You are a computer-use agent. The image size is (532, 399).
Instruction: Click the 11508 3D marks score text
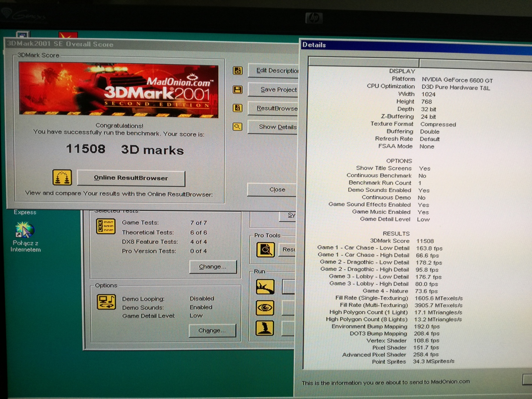(125, 149)
